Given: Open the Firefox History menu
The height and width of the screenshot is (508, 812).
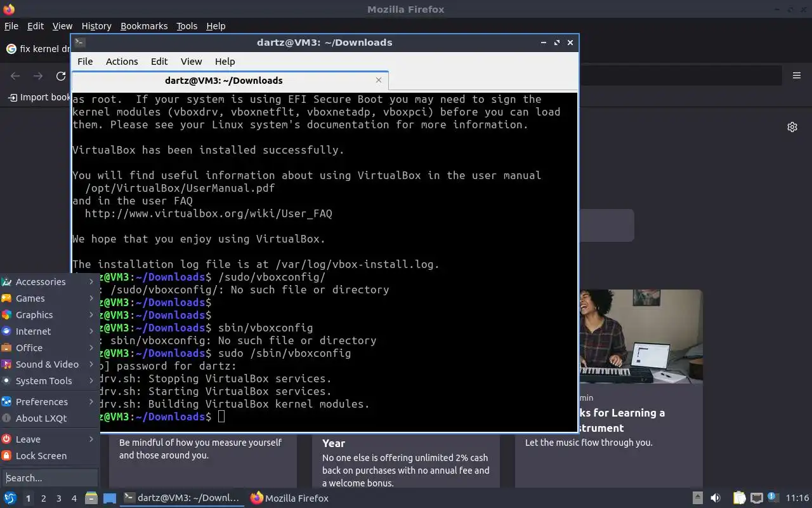Looking at the screenshot, I should click(x=96, y=26).
